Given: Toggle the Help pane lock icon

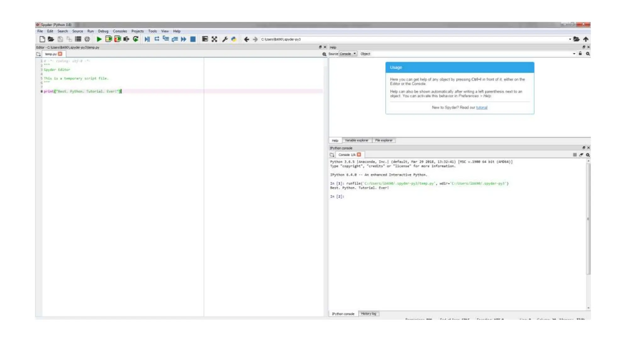Looking at the screenshot, I should click(x=580, y=54).
